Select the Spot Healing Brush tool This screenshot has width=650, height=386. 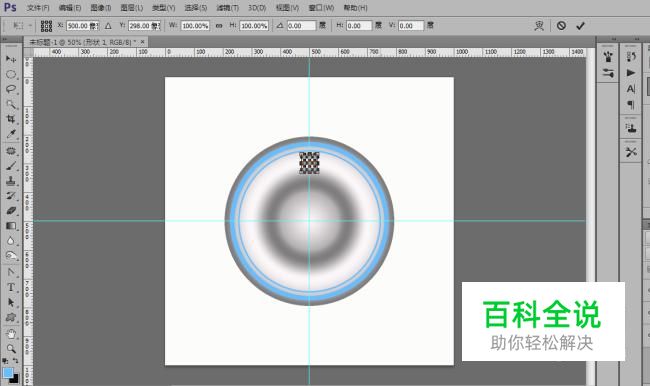[11, 151]
